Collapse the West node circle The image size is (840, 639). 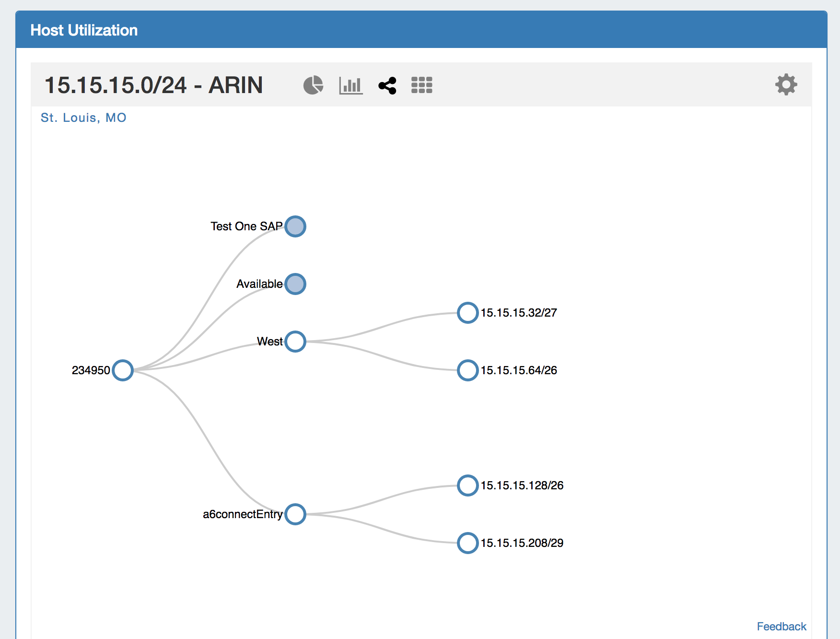click(x=295, y=342)
